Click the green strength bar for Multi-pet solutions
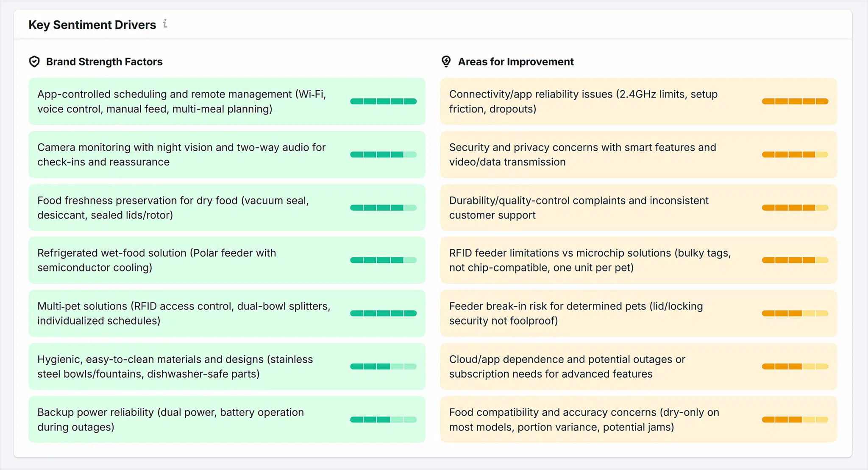 click(x=383, y=313)
